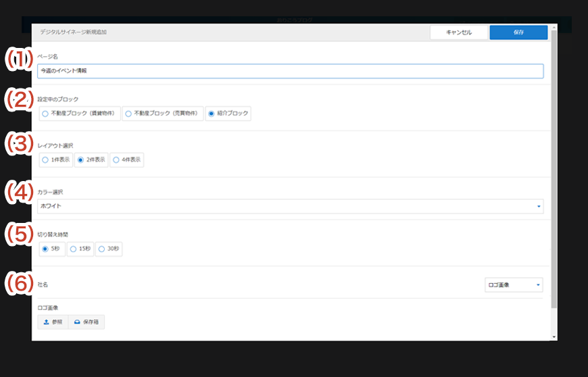The width and height of the screenshot is (588, 377).
Task: Focus the ページ名 text input field
Action: 291,71
